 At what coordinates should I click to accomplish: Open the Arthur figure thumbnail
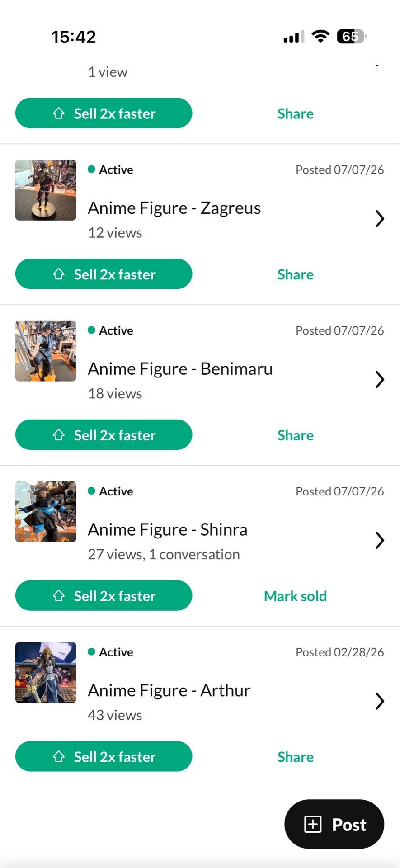[x=46, y=672]
